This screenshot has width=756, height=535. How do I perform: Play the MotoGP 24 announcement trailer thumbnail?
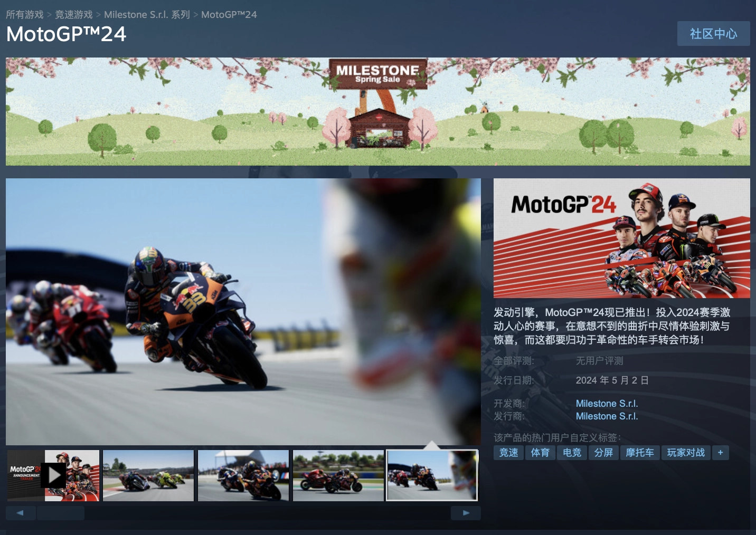pos(53,475)
